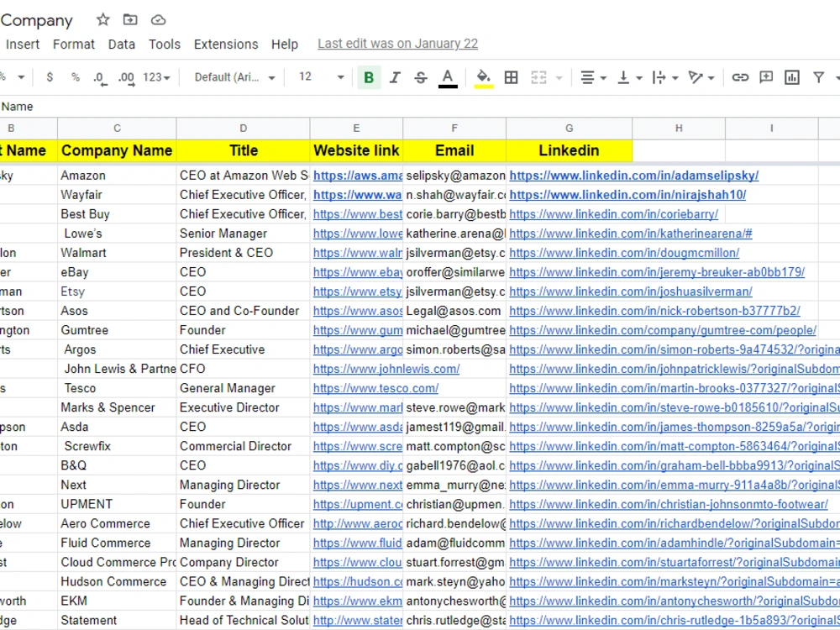Insert link from toolbar
The width and height of the screenshot is (840, 630).
point(740,77)
